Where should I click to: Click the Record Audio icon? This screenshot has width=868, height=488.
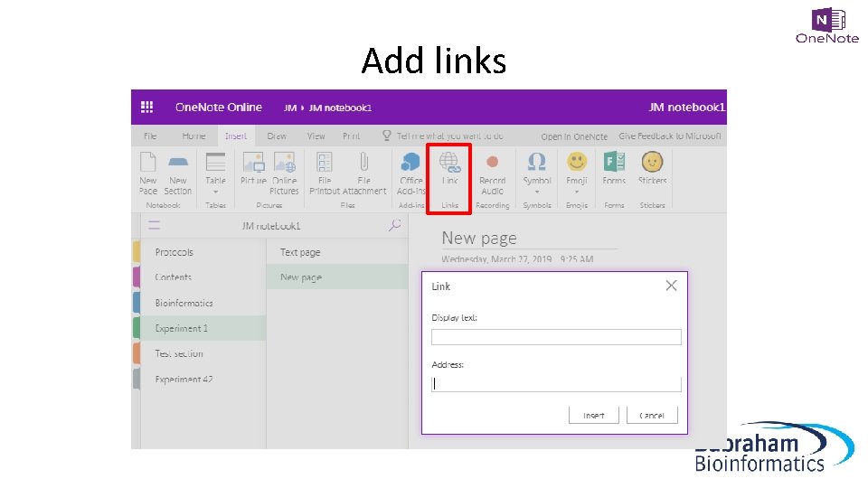click(x=492, y=162)
